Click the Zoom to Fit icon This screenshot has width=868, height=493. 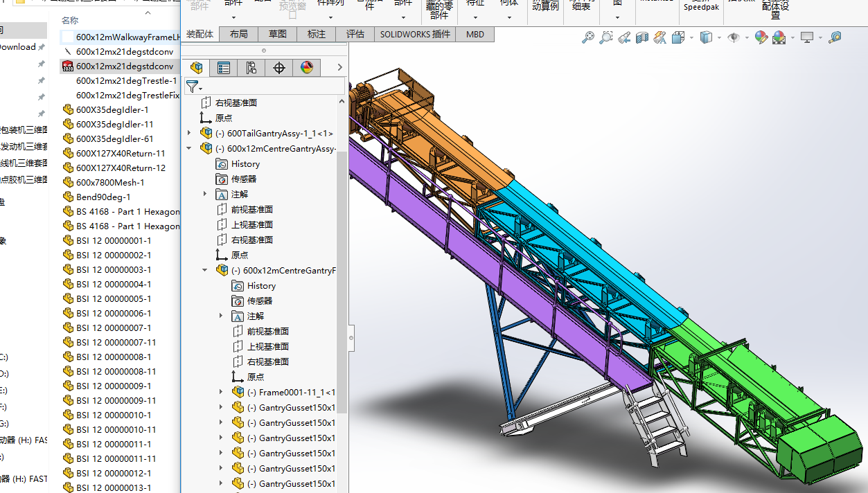pos(587,37)
